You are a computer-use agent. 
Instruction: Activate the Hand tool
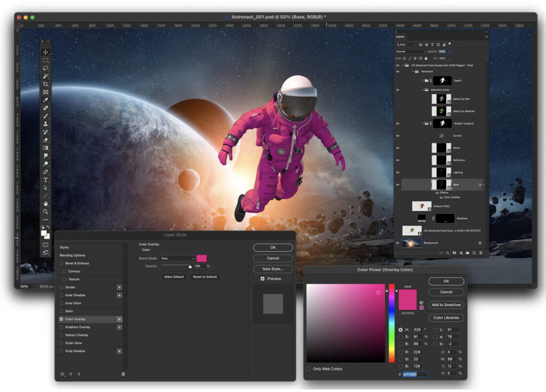(x=46, y=203)
